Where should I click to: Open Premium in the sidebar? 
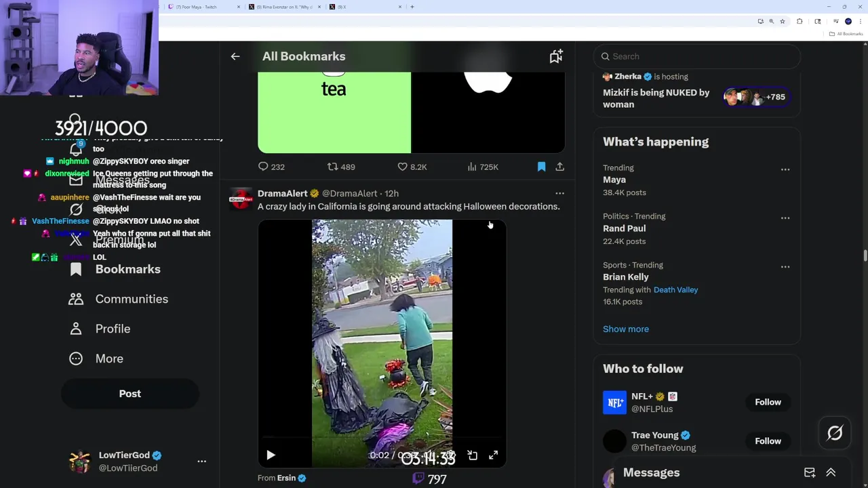coord(106,239)
